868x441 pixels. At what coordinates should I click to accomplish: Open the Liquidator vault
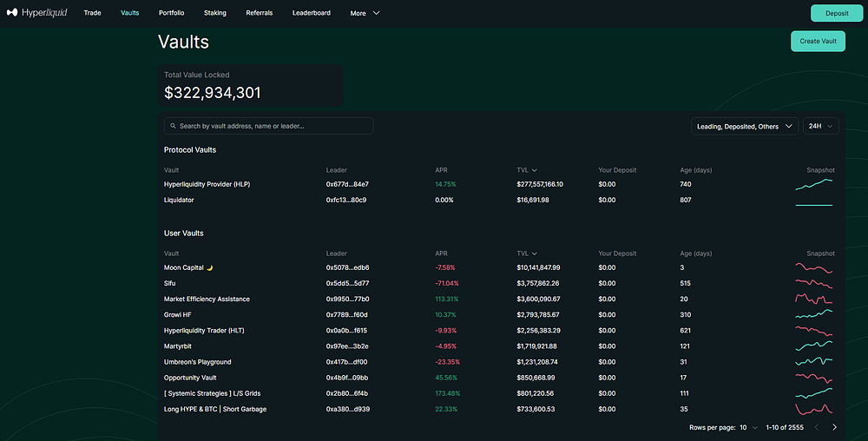click(179, 200)
